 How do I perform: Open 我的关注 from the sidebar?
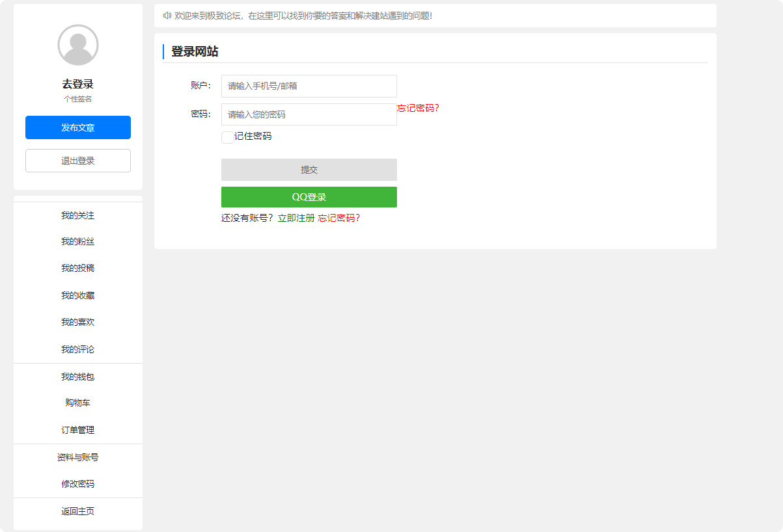[x=77, y=215]
